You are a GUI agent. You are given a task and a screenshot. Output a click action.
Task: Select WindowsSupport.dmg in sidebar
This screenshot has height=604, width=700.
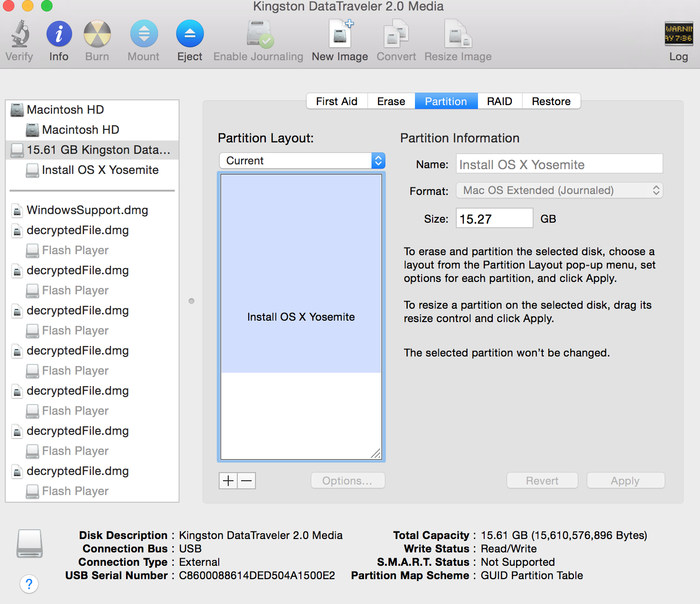point(92,210)
